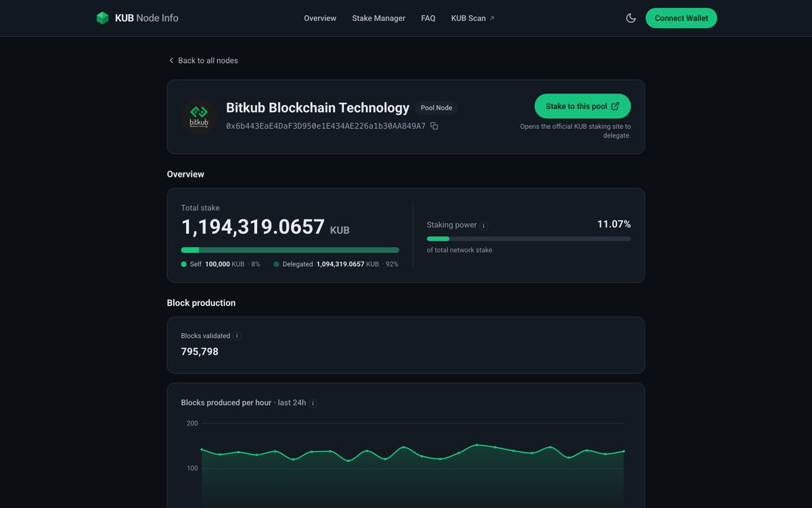Show info icon beside Blocks produced per hour
Image resolution: width=812 pixels, height=508 pixels.
click(x=313, y=403)
